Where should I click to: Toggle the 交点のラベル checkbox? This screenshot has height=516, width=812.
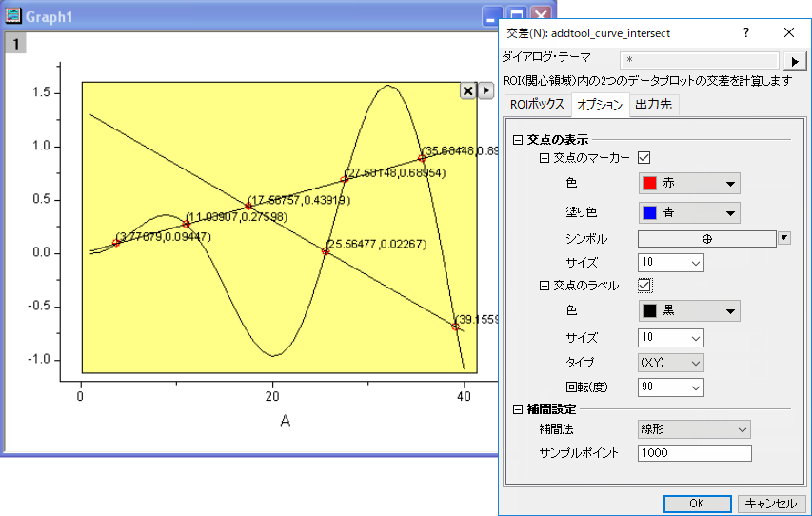(x=644, y=285)
